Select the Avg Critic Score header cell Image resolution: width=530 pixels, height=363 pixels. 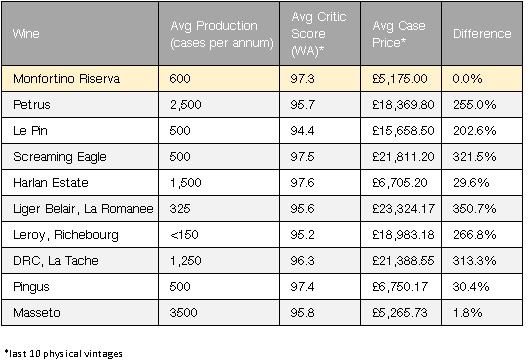320,34
